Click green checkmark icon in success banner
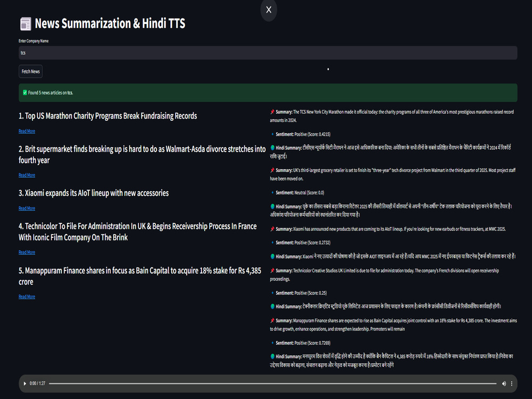 pyautogui.click(x=25, y=93)
